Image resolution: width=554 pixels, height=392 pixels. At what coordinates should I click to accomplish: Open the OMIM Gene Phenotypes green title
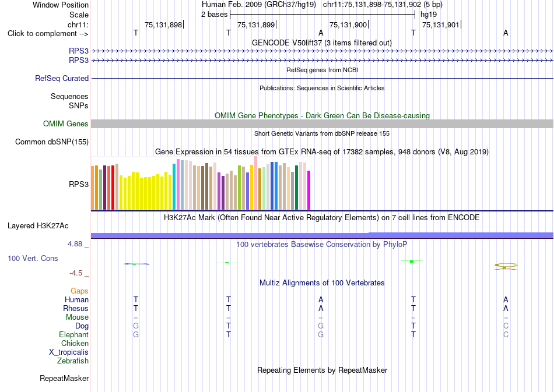click(322, 115)
